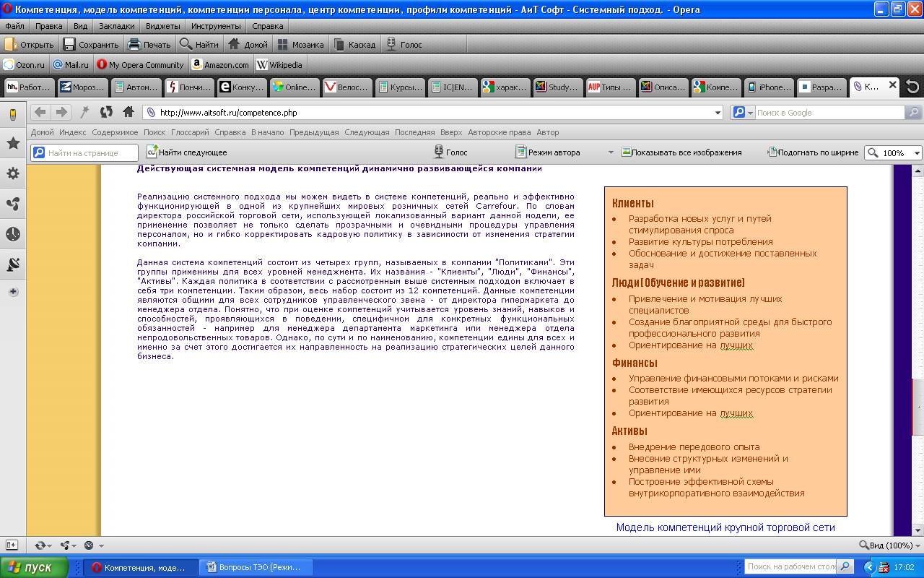Open the address bar history dropdown
924x578 pixels.
click(718, 113)
